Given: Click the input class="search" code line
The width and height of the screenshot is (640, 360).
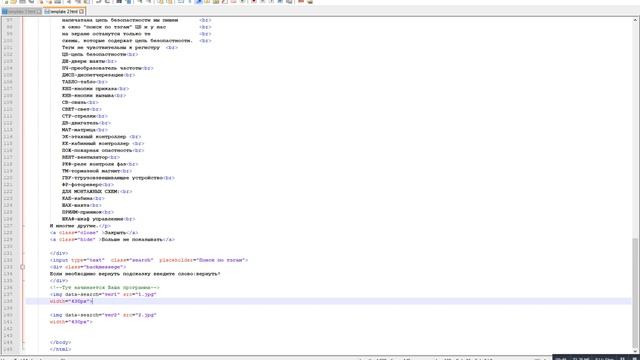Looking at the screenshot, I should tap(149, 260).
